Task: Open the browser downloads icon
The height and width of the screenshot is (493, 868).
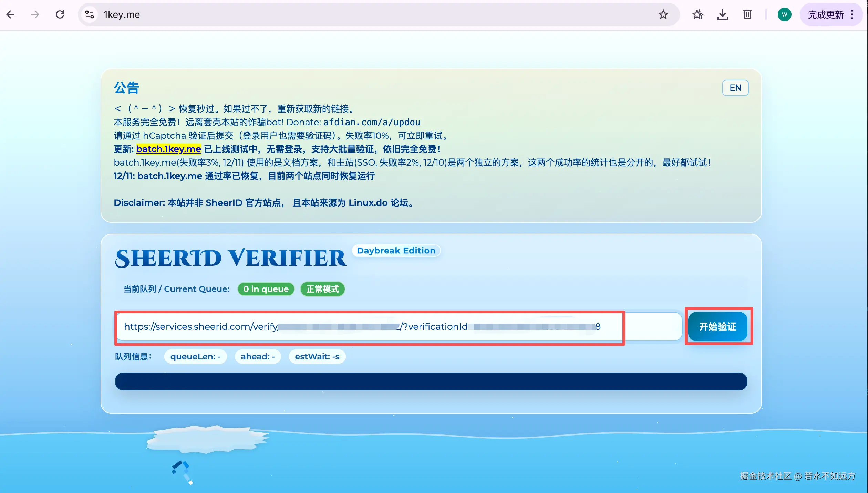Action: coord(722,14)
